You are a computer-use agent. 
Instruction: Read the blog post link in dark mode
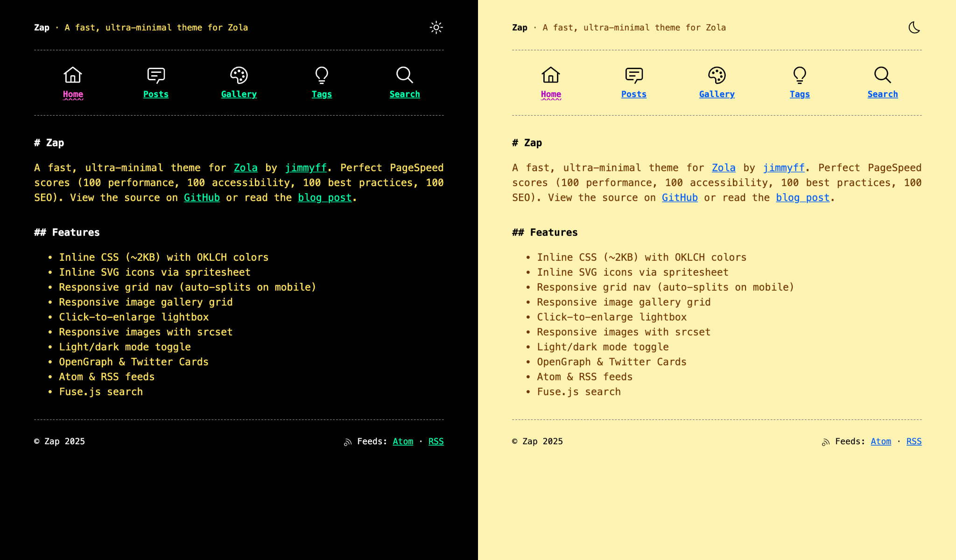click(x=324, y=197)
